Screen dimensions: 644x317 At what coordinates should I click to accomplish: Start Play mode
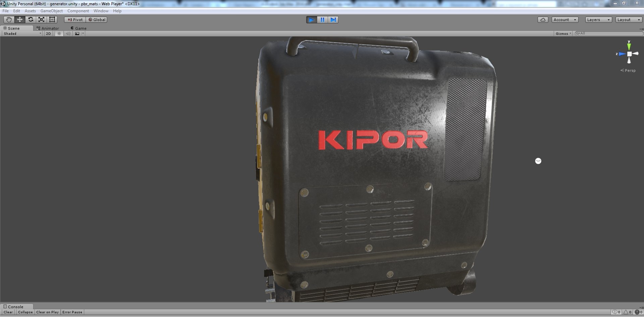tap(311, 20)
